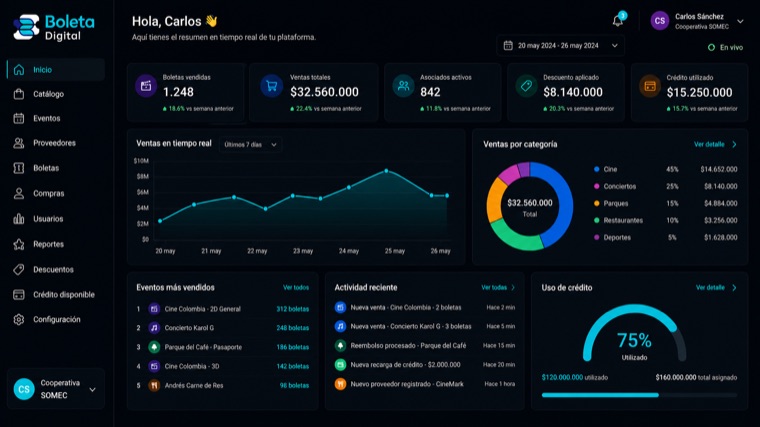Image resolution: width=760 pixels, height=427 pixels.
Task: Click the 25 may peak chart point
Action: click(x=386, y=171)
